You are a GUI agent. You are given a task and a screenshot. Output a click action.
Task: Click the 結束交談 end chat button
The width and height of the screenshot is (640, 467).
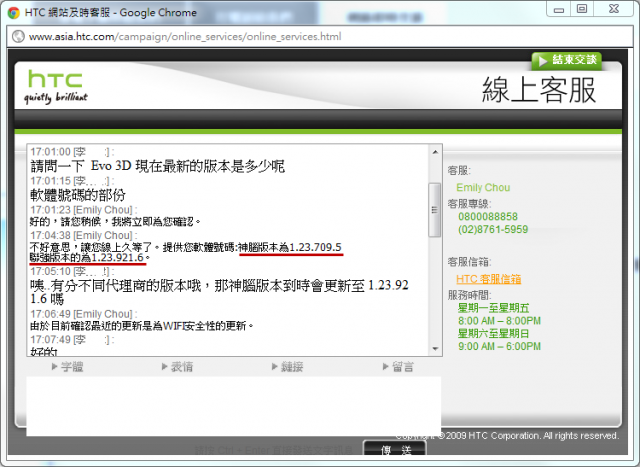tap(567, 60)
